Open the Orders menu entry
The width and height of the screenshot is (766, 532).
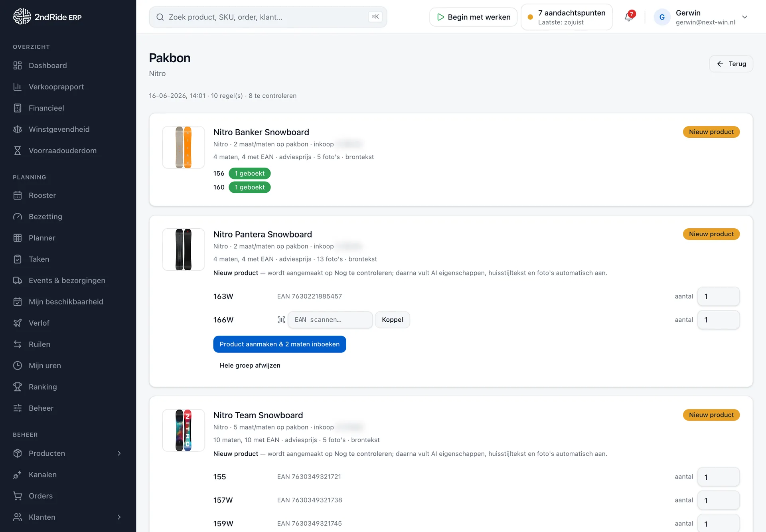pyautogui.click(x=68, y=496)
